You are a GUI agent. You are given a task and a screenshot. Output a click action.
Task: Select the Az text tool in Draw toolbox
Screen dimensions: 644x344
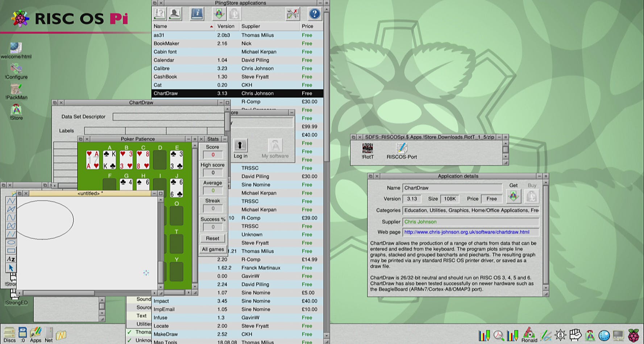click(x=11, y=259)
